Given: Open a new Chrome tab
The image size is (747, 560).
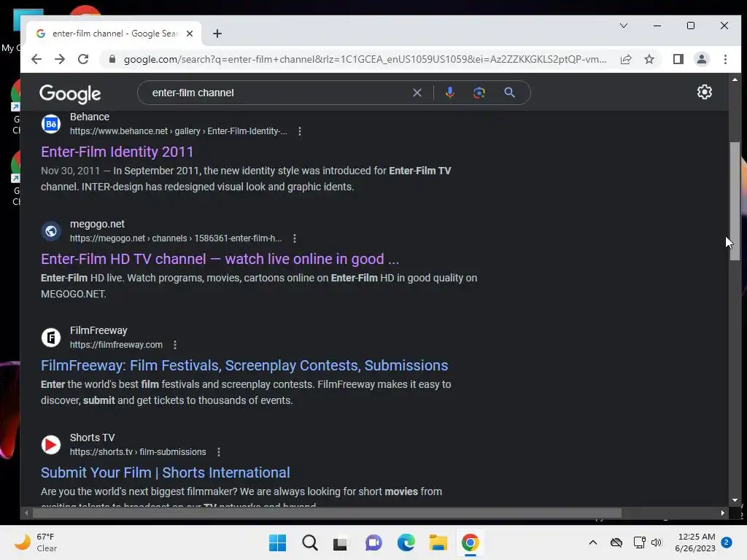Looking at the screenshot, I should coord(217,34).
